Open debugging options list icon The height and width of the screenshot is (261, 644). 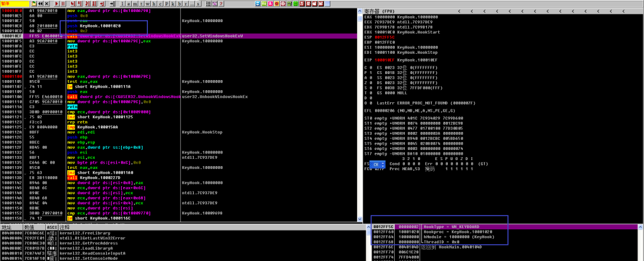(x=208, y=4)
